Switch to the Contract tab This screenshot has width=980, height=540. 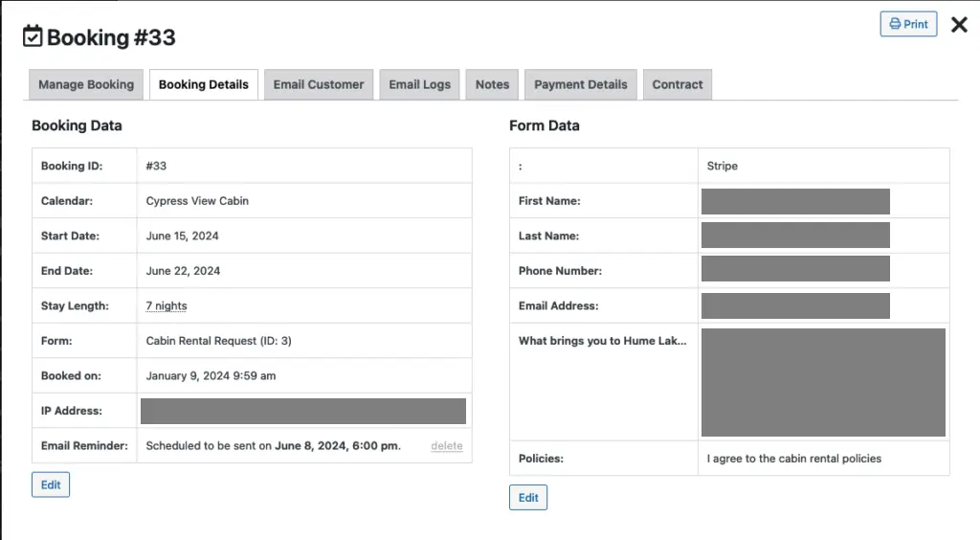(678, 84)
